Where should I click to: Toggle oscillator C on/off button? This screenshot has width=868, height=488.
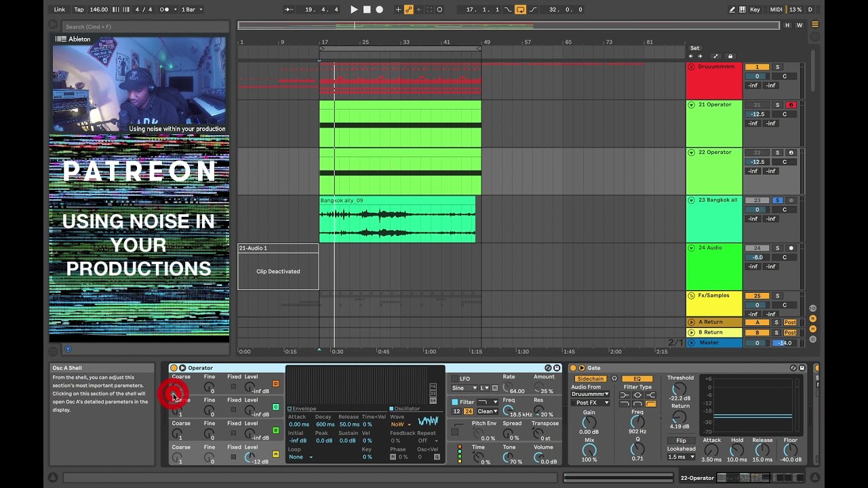[x=275, y=407]
